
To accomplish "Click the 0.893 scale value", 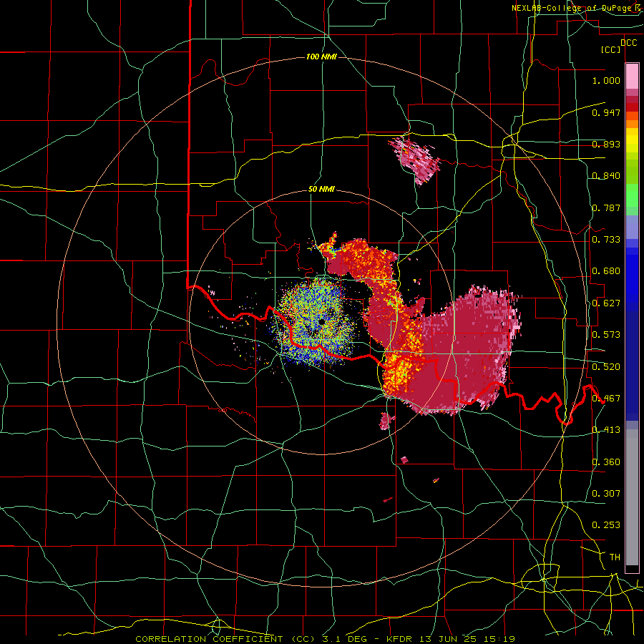I will click(x=606, y=144).
